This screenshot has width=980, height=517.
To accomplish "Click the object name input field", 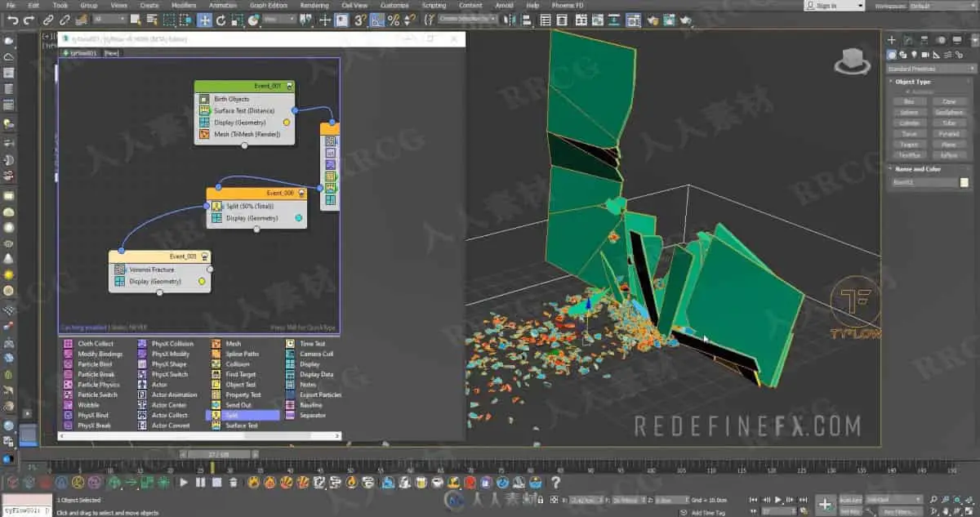I will (x=925, y=183).
